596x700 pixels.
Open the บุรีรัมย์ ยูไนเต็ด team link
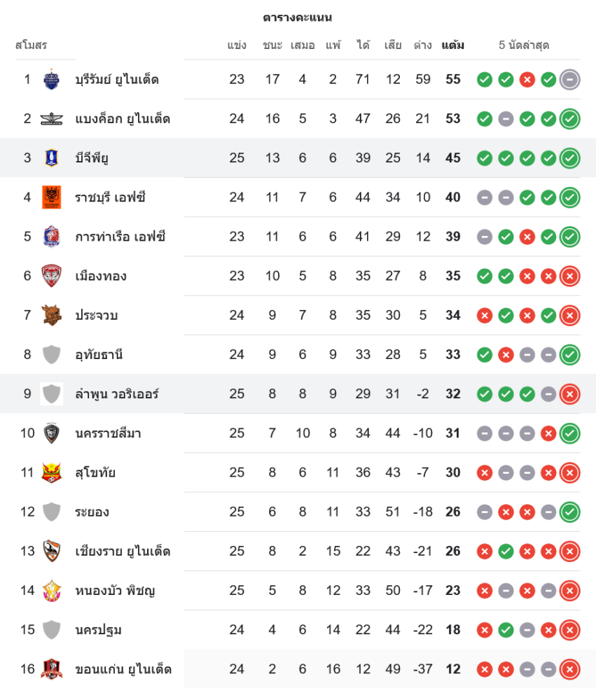tap(117, 79)
